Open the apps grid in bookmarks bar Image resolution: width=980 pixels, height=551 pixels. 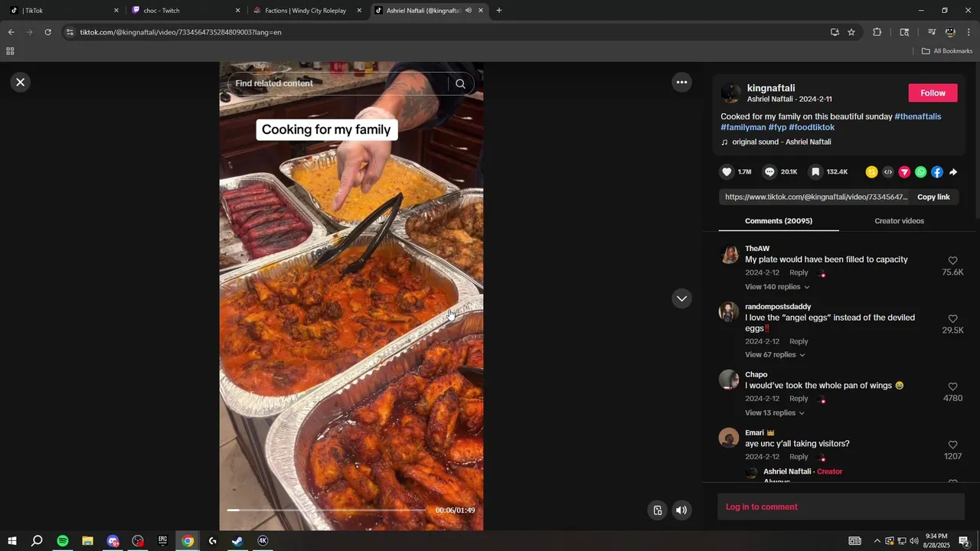[10, 51]
